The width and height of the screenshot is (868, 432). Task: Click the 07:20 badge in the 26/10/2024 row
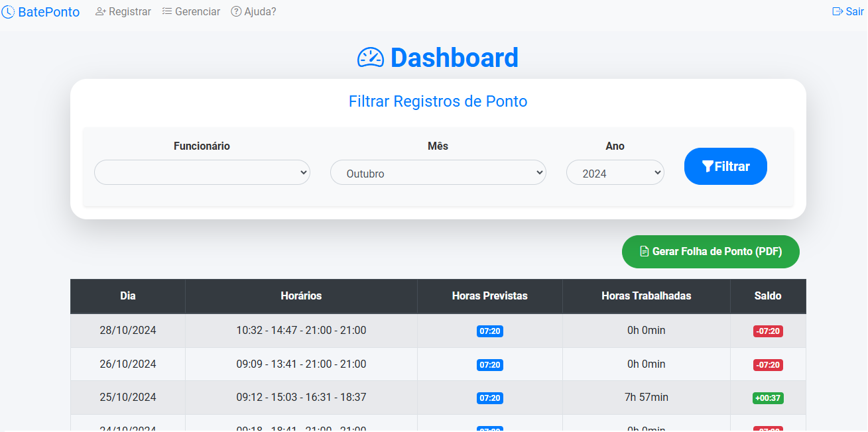point(490,365)
